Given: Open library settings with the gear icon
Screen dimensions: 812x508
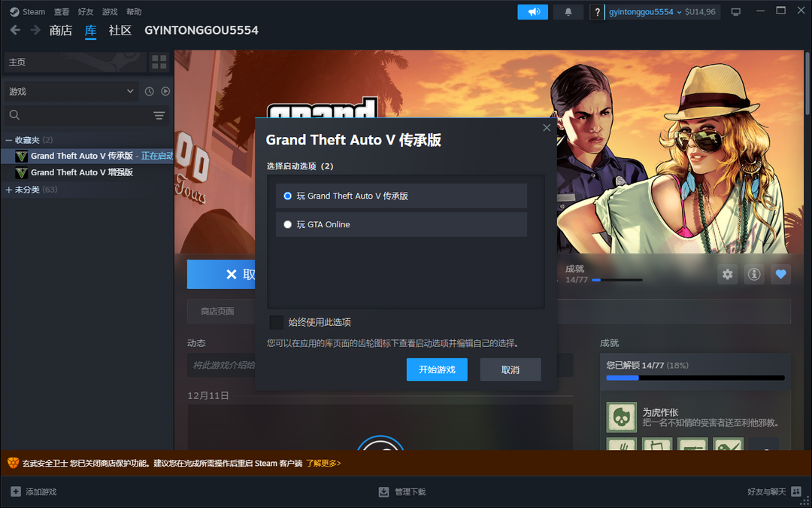Looking at the screenshot, I should [x=727, y=274].
